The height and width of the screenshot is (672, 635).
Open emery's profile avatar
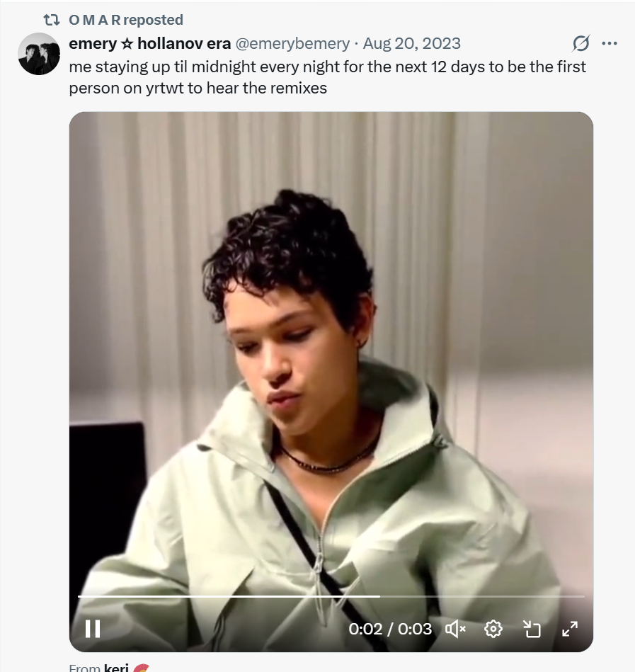pos(39,54)
